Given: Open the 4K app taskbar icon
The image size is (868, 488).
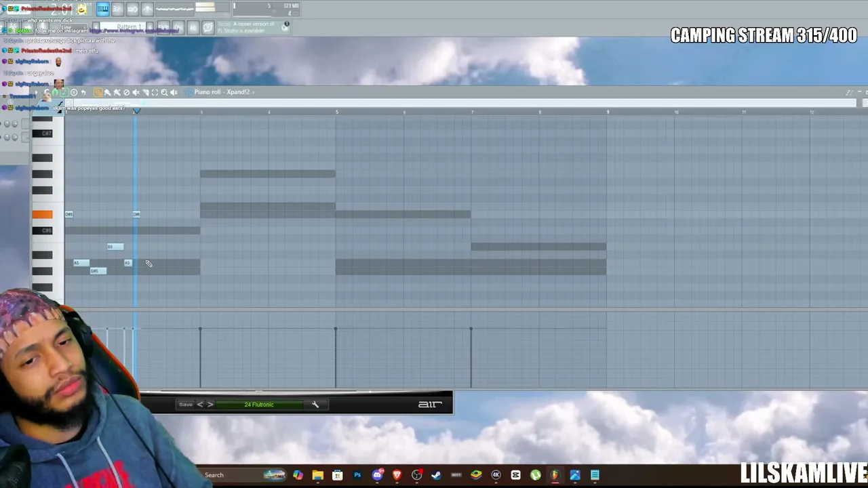Looking at the screenshot, I should [x=496, y=475].
